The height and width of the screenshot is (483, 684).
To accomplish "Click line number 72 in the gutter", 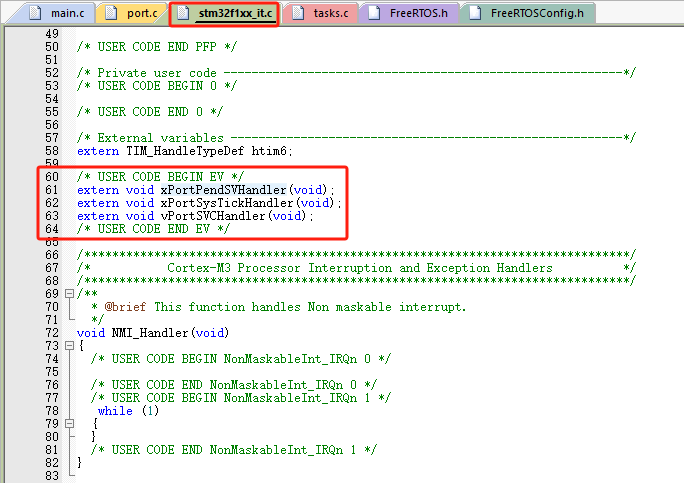I will (52, 333).
